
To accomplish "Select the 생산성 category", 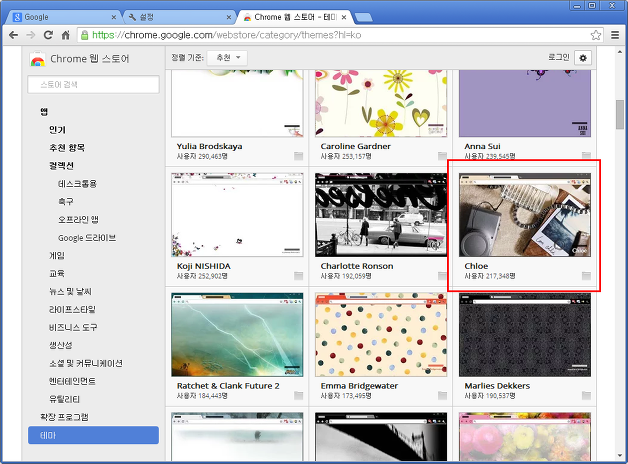I will tap(60, 345).
